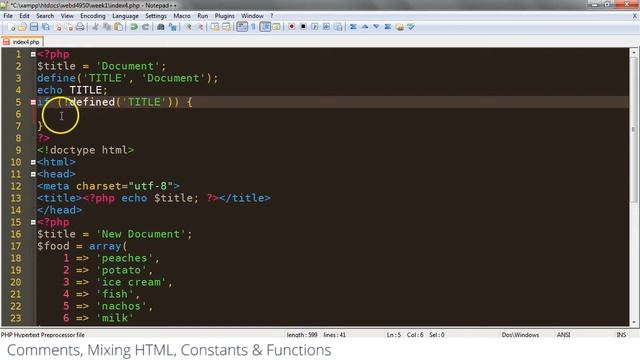Click 'INS' insert mode in status bar
The width and height of the screenshot is (640, 360).
[621, 335]
